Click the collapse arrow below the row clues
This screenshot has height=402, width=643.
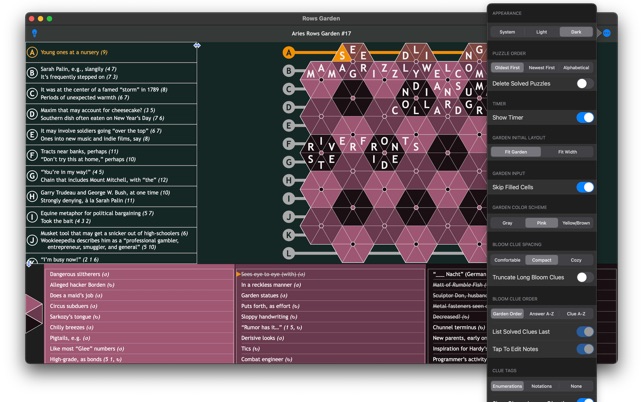point(30,263)
